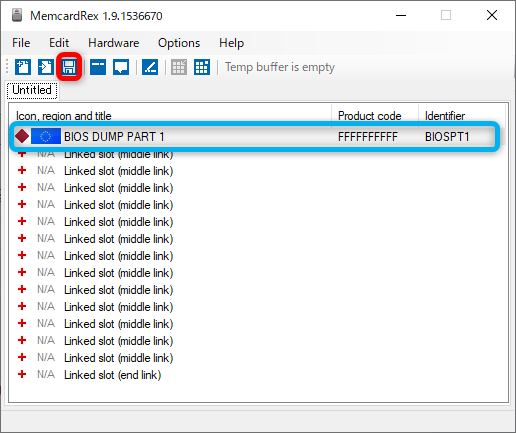Open the Help menu
Viewport: 516px width, 433px height.
(231, 43)
